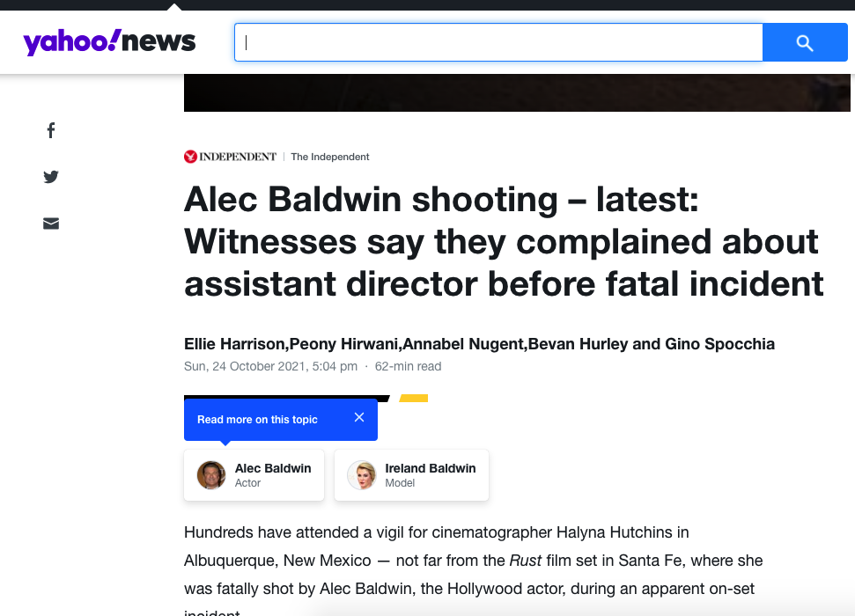
Task: Click the 62-min read label
Action: pos(408,366)
